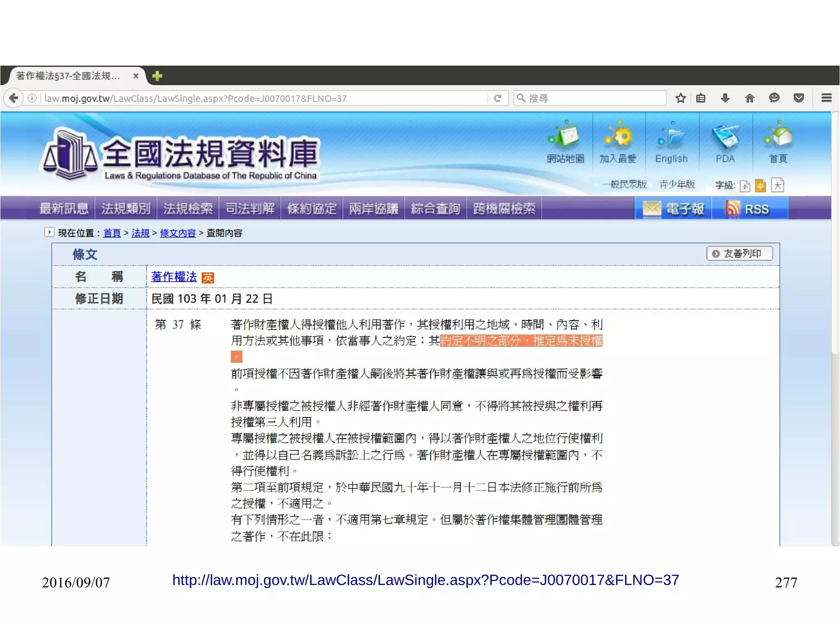The image size is (840, 630).
Task: Click the 搜尋 browser search box
Action: click(x=589, y=98)
